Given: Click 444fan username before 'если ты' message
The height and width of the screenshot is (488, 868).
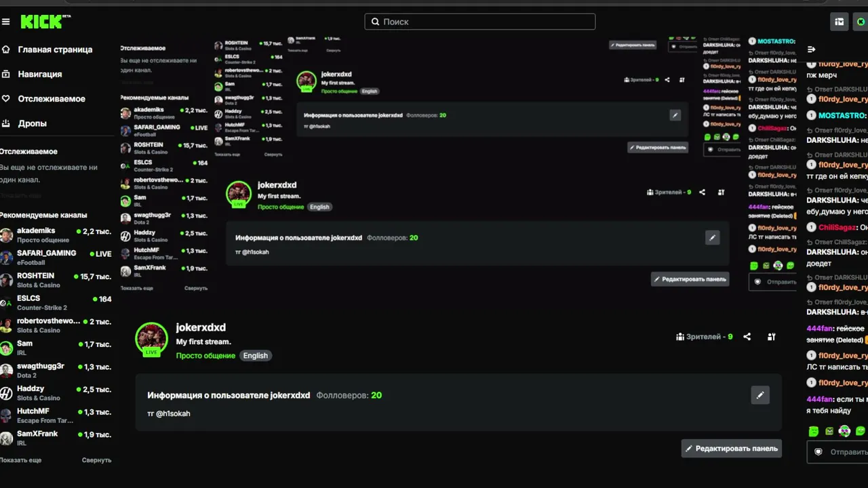Looking at the screenshot, I should pos(819,399).
